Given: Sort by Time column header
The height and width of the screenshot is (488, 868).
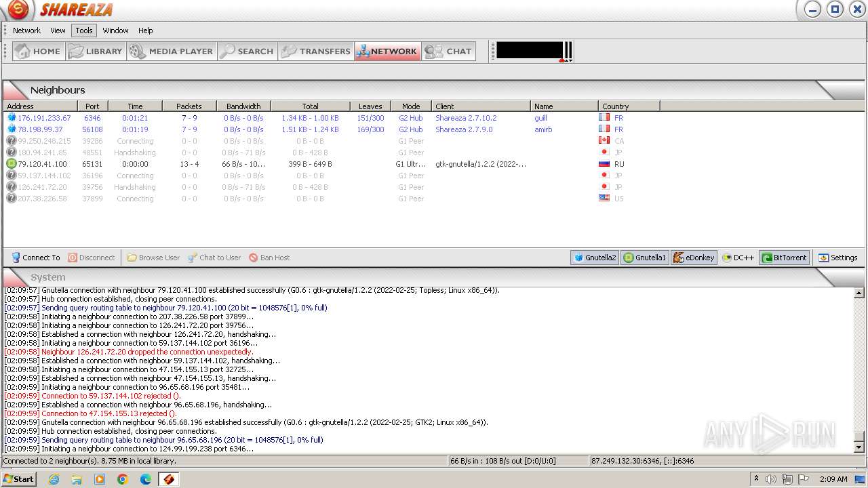Looking at the screenshot, I should 136,106.
